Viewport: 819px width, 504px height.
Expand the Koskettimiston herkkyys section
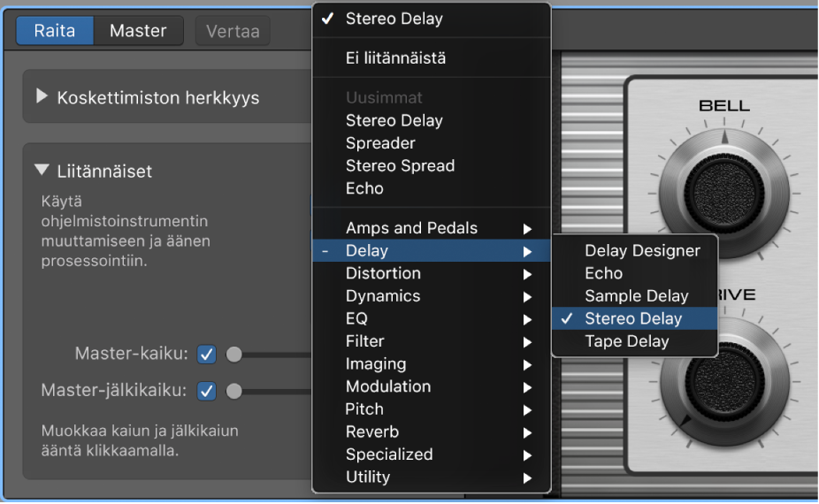[x=42, y=96]
